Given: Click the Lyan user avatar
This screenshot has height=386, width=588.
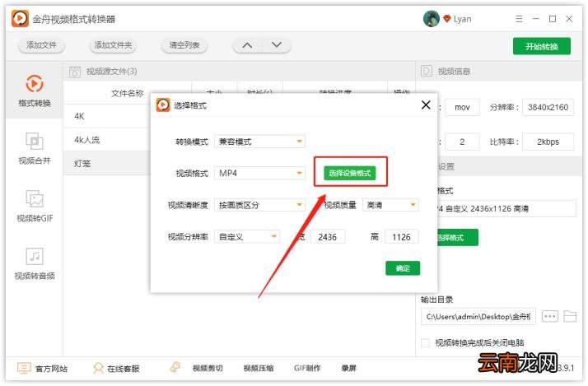Looking at the screenshot, I should pyautogui.click(x=432, y=19).
